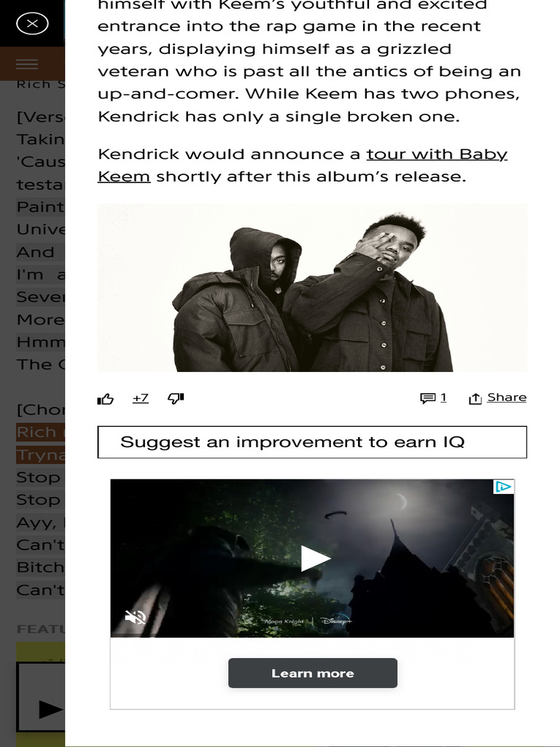Screen dimensions: 560x747
Task: Click the Disney+ logo in the ad
Action: coord(336,621)
